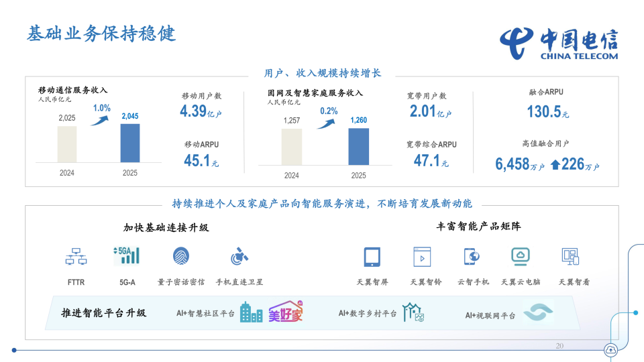Click the FTTR network icon
The width and height of the screenshot is (644, 362).
click(76, 256)
